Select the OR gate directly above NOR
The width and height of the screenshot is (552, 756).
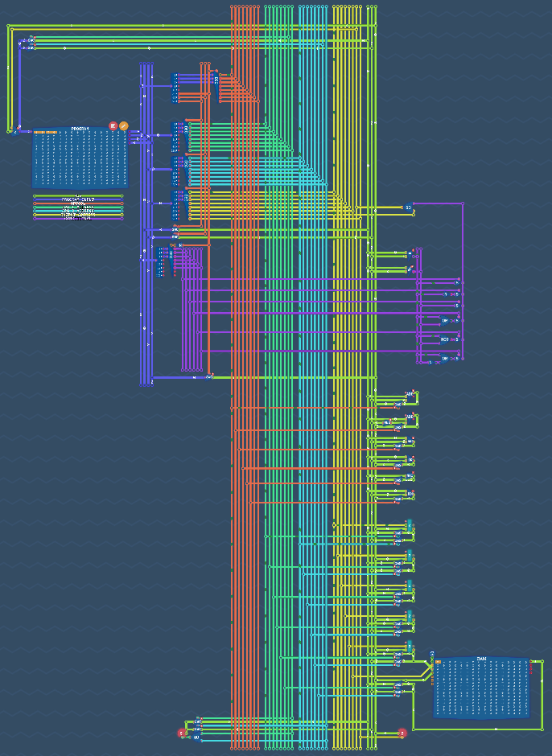point(444,320)
